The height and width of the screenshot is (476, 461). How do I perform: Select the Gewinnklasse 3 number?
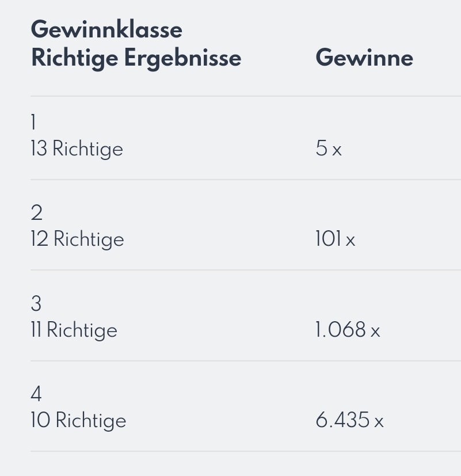coord(36,303)
